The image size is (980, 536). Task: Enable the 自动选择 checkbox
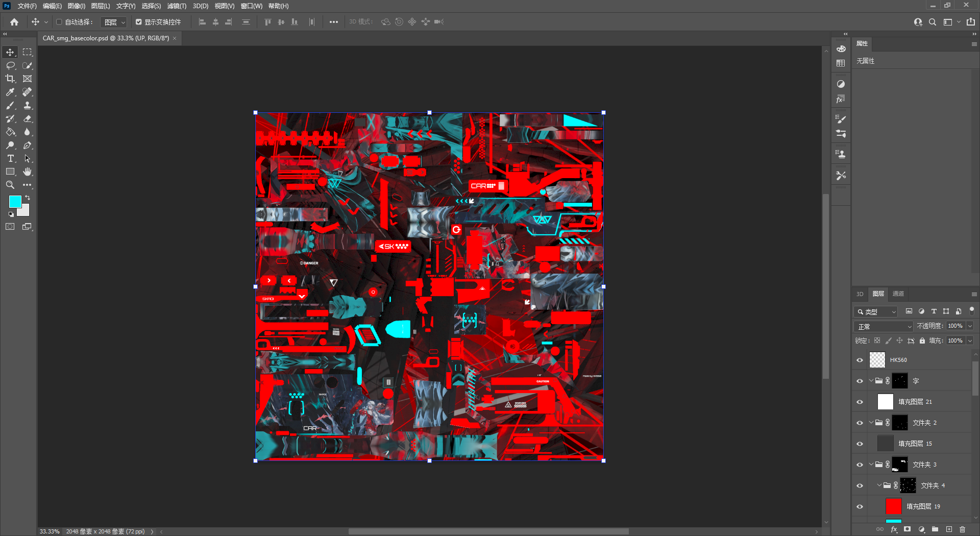[x=59, y=22]
